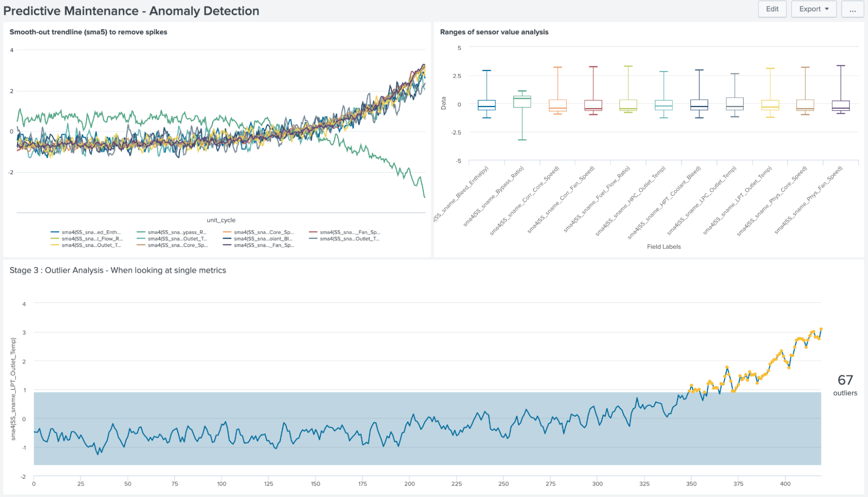Open the Export dropdown
This screenshot has height=497, width=868.
coord(813,9)
